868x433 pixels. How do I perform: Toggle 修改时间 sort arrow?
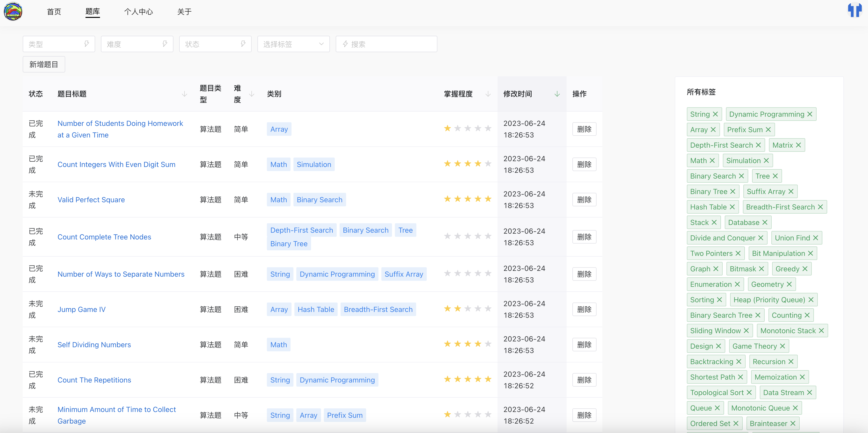point(557,94)
